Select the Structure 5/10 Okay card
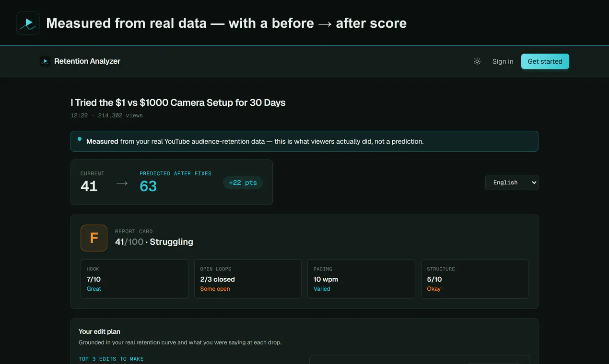This screenshot has width=609, height=364. (475, 279)
